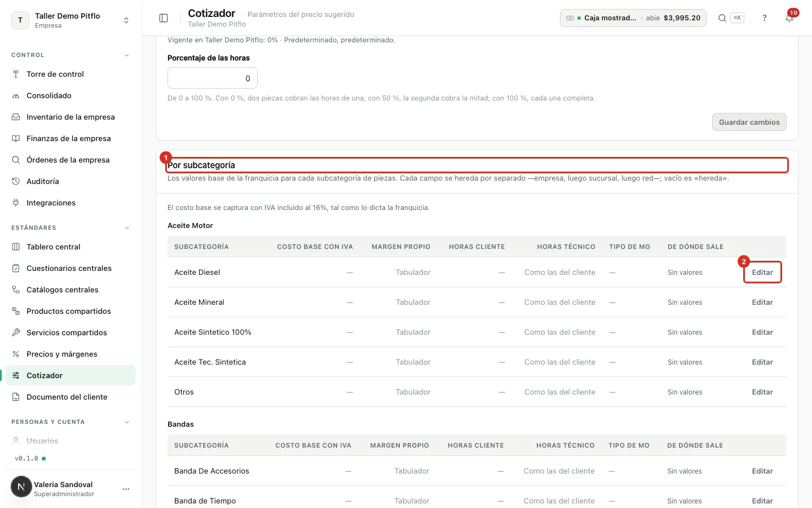812x508 pixels.
Task: Open the notifications bell
Action: click(789, 18)
